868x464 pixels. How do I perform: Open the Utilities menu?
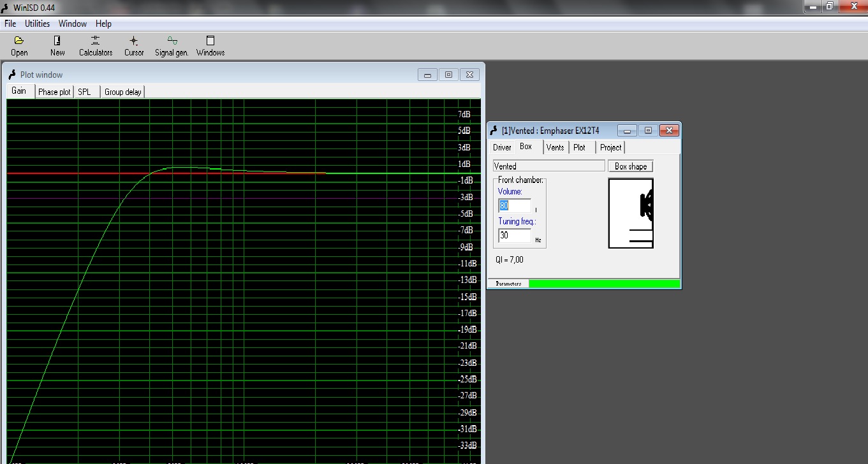[37, 24]
